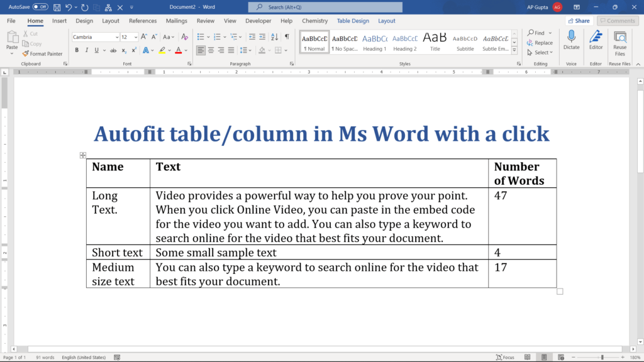
Task: Open Reuse Files
Action: tap(619, 43)
